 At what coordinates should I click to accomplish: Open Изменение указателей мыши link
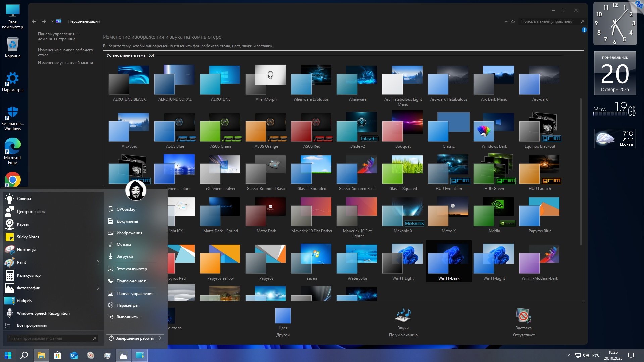point(65,63)
